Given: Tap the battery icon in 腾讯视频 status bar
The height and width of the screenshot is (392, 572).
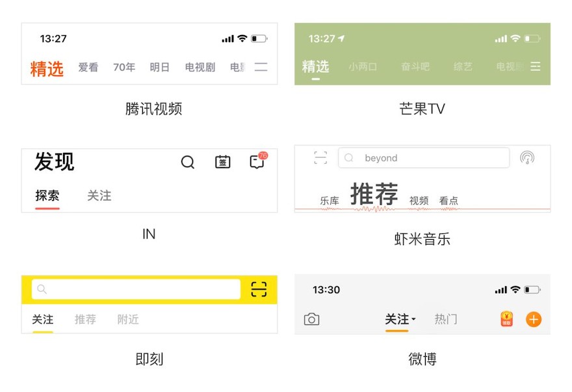Looking at the screenshot, I should 259,38.
